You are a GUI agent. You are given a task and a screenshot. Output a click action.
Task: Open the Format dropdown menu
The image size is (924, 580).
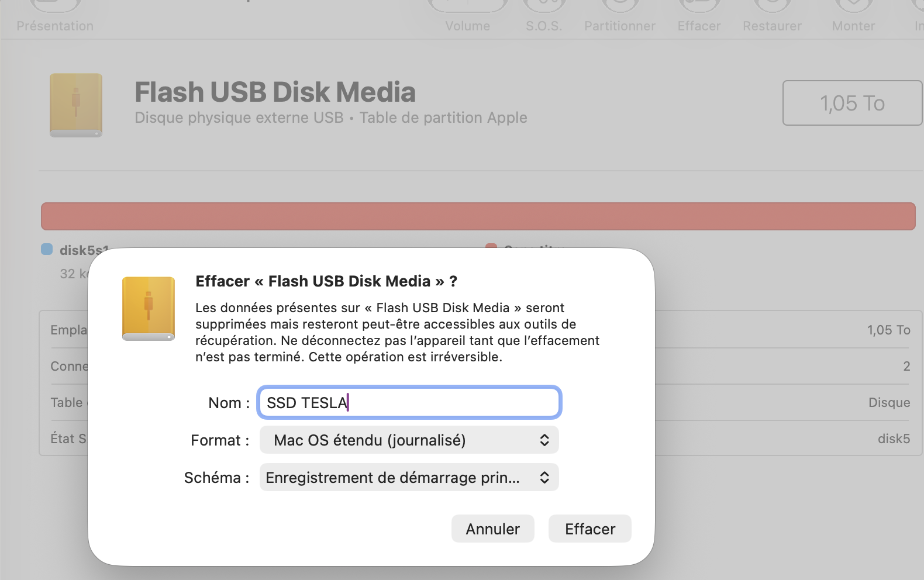point(409,440)
